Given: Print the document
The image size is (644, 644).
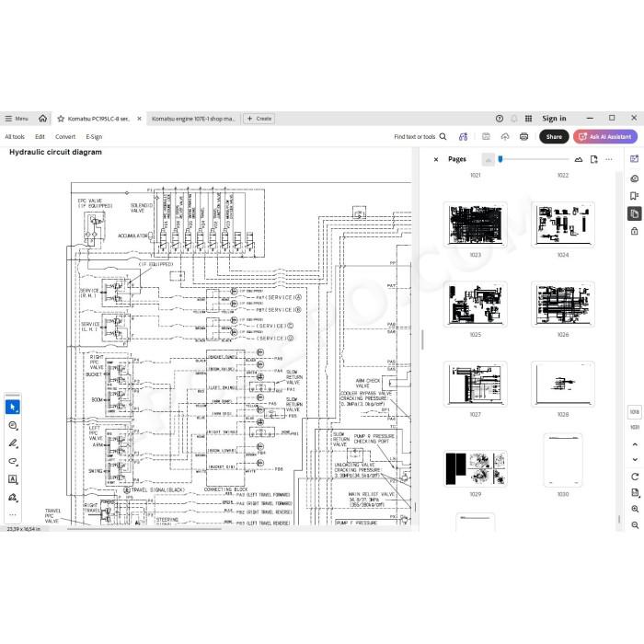Looking at the screenshot, I should tap(523, 136).
